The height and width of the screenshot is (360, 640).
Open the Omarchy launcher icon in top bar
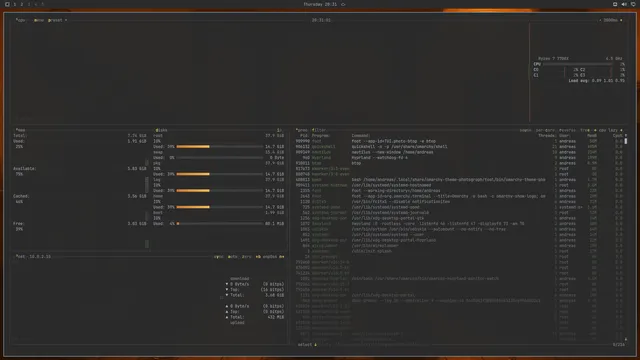pos(7,4)
